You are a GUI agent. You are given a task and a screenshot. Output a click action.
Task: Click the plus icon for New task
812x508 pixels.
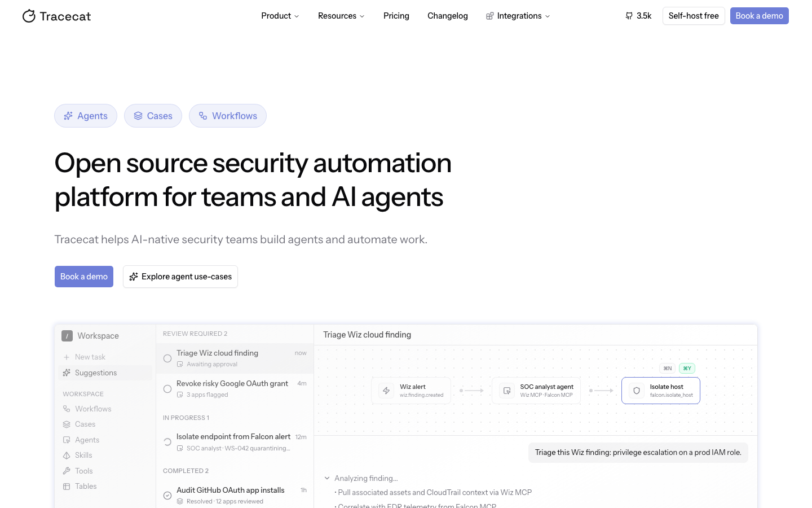click(67, 357)
